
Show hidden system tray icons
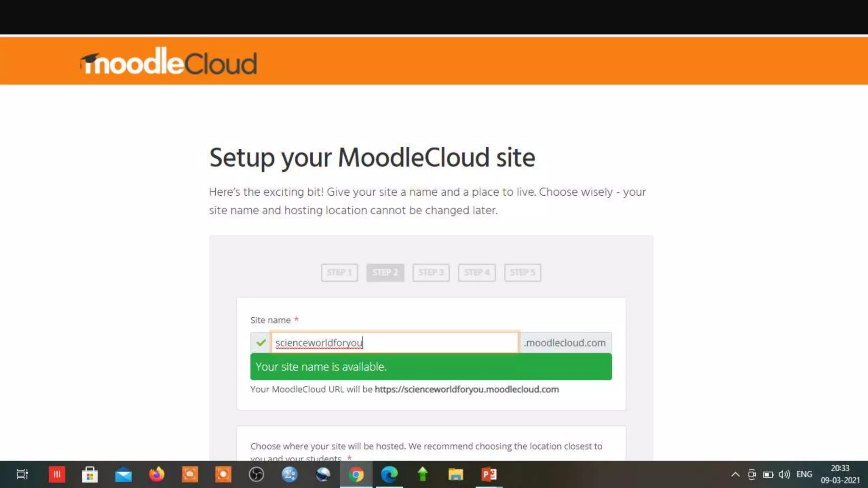click(x=735, y=474)
